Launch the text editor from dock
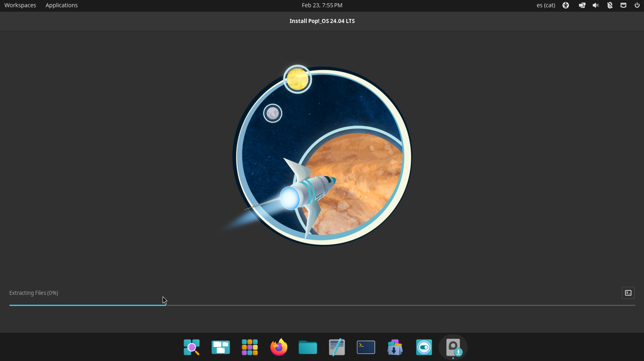The image size is (644, 361). (337, 347)
